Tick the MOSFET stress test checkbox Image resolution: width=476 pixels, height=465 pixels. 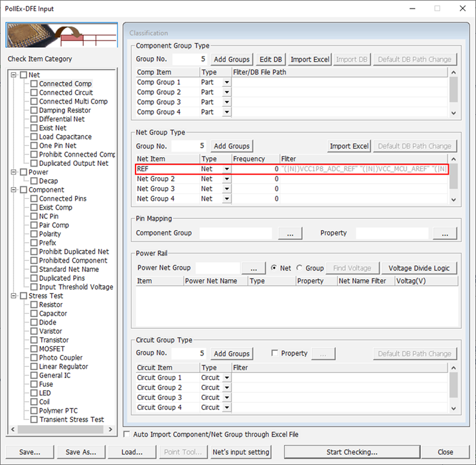point(34,349)
